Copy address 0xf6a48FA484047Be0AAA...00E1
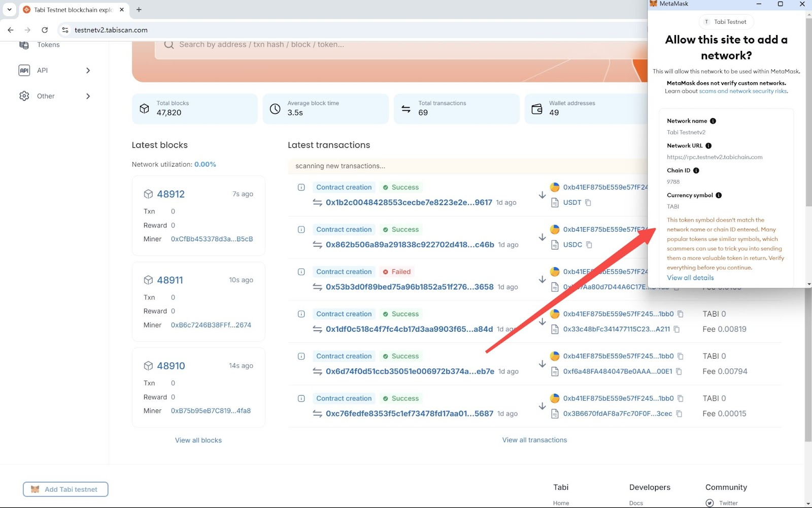 (x=679, y=371)
